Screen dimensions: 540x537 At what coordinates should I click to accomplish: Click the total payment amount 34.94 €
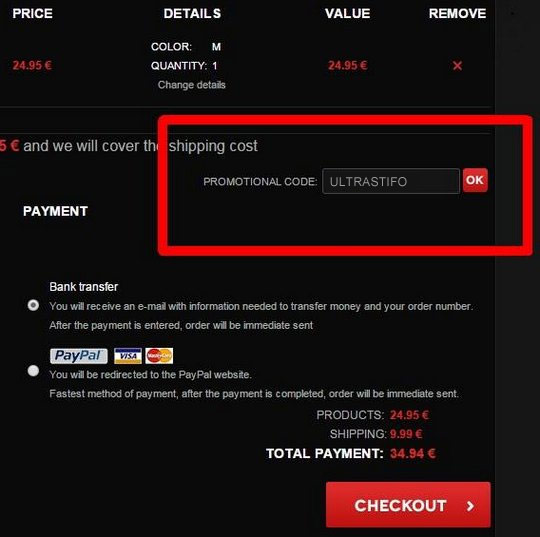(x=413, y=453)
